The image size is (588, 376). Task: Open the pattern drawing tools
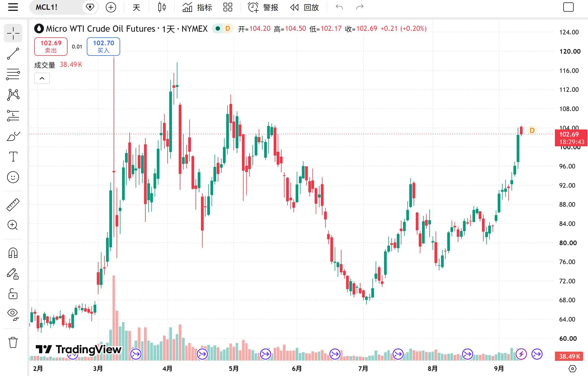point(13,95)
